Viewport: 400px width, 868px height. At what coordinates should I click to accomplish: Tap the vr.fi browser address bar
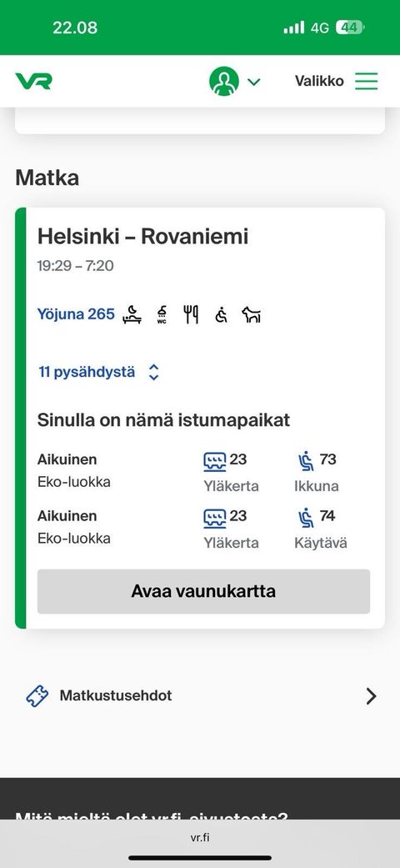coord(200,837)
